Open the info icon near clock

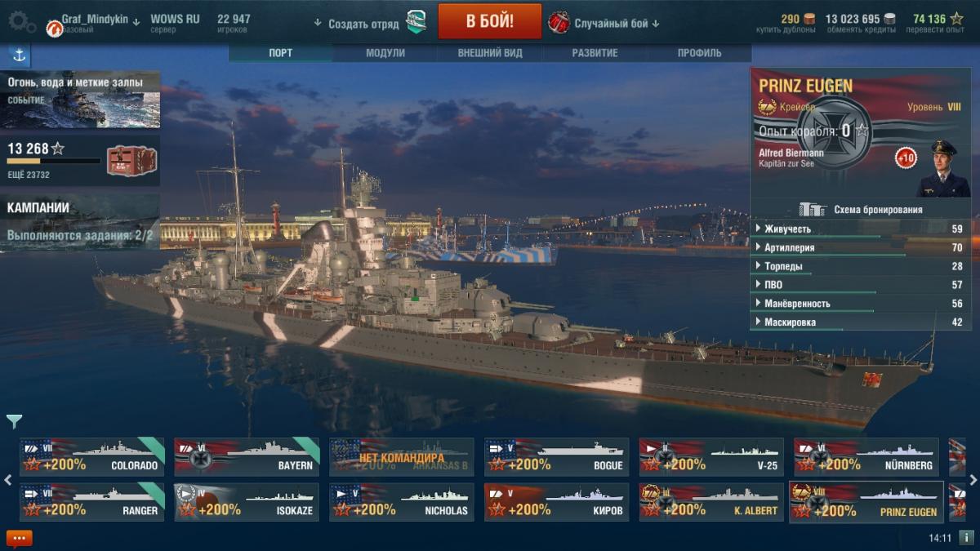pos(966,538)
